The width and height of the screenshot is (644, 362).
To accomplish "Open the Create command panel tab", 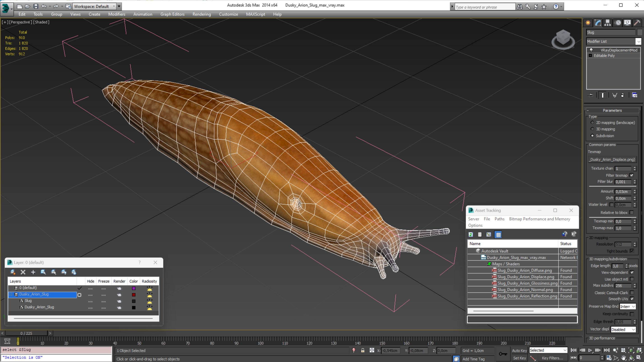I will [588, 23].
